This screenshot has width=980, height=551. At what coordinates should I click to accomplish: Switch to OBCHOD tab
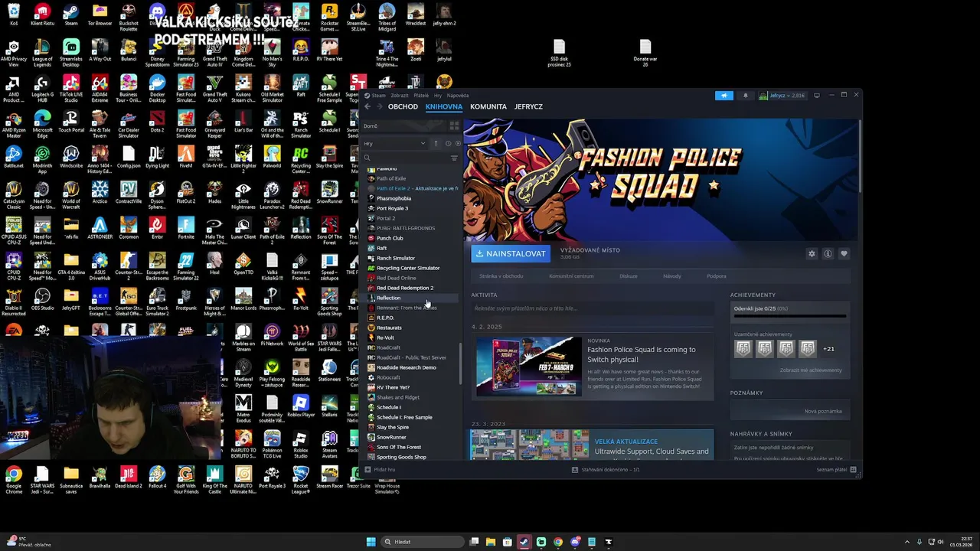tap(403, 106)
